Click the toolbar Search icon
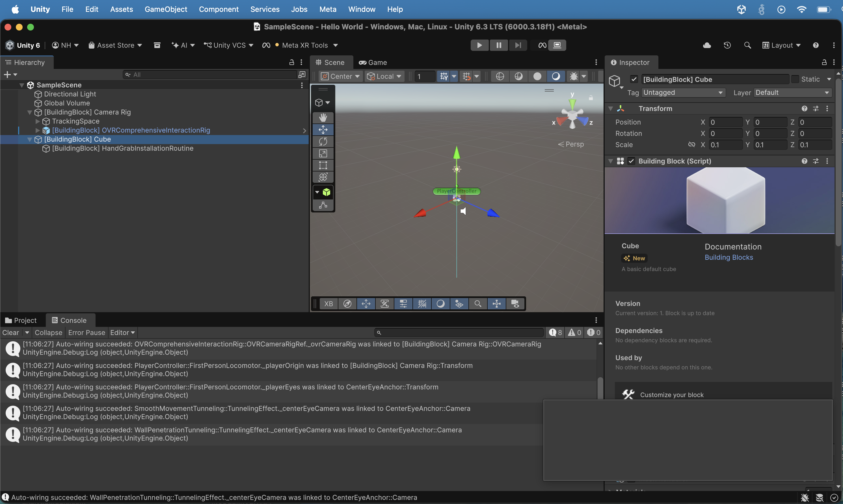843x504 pixels. (747, 45)
